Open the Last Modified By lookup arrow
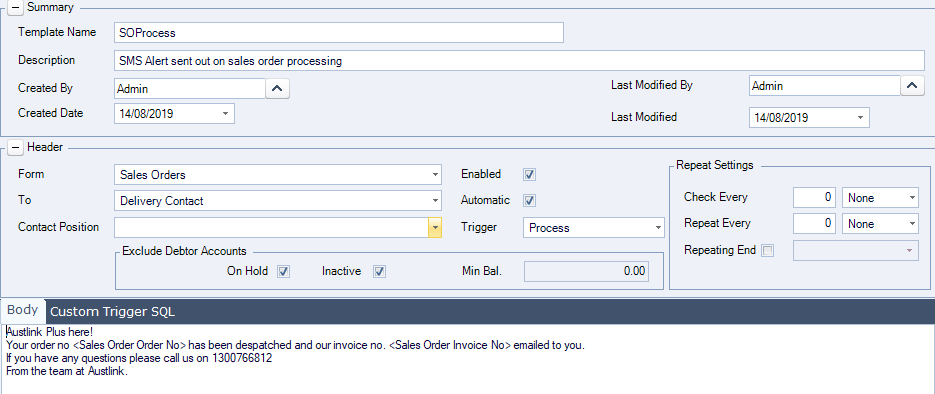This screenshot has width=935, height=394. click(x=912, y=86)
